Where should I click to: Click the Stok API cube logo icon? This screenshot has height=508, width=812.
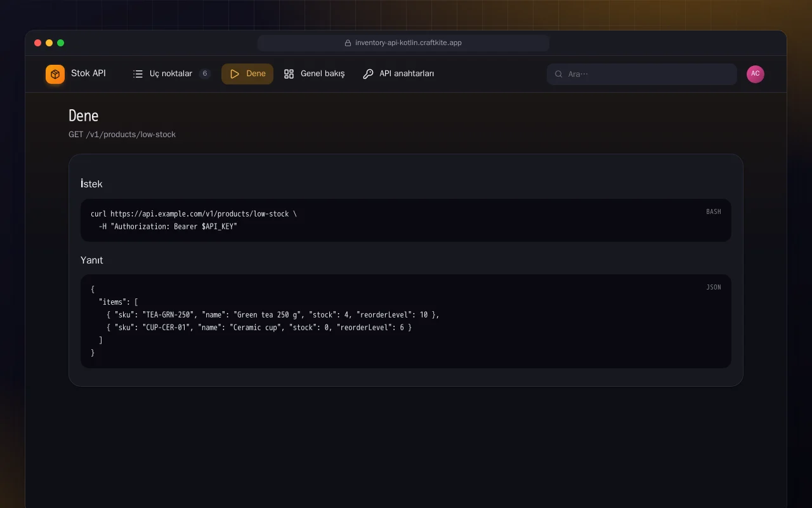55,74
